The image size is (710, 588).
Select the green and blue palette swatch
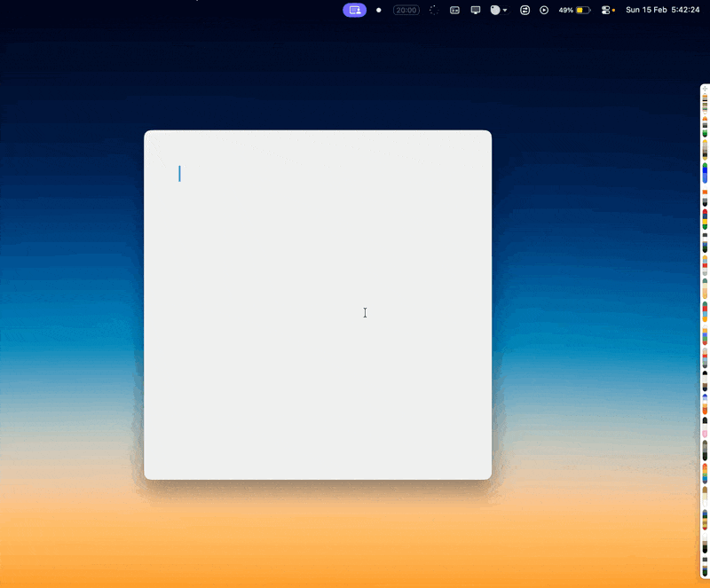[705, 172]
